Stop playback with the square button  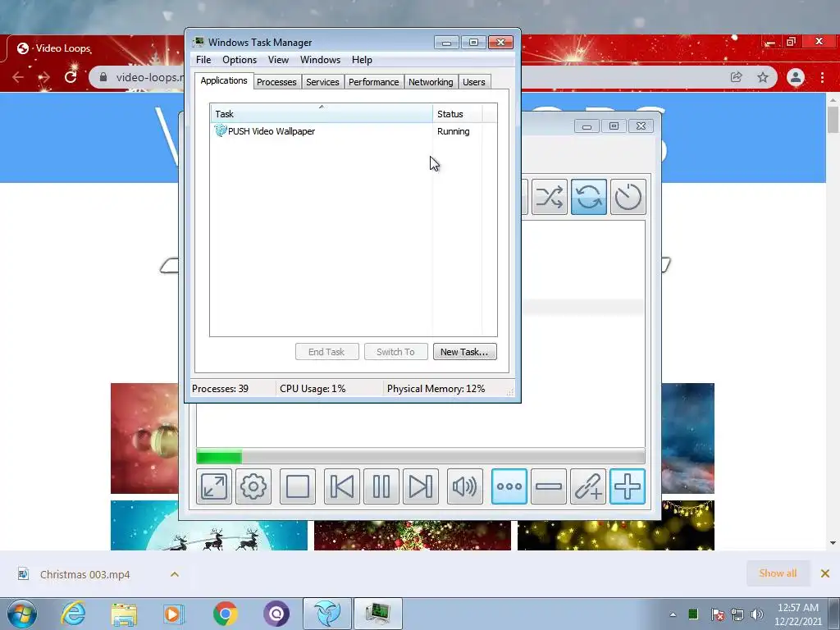coord(297,486)
